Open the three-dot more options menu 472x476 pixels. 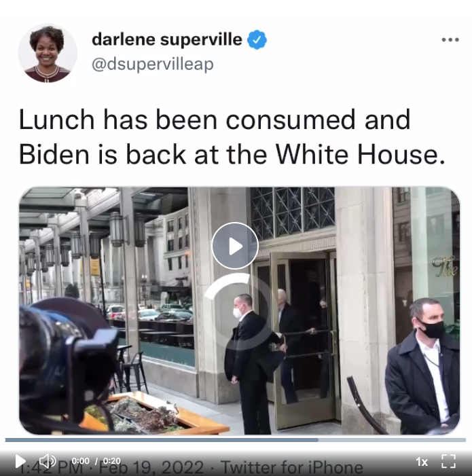pyautogui.click(x=450, y=40)
